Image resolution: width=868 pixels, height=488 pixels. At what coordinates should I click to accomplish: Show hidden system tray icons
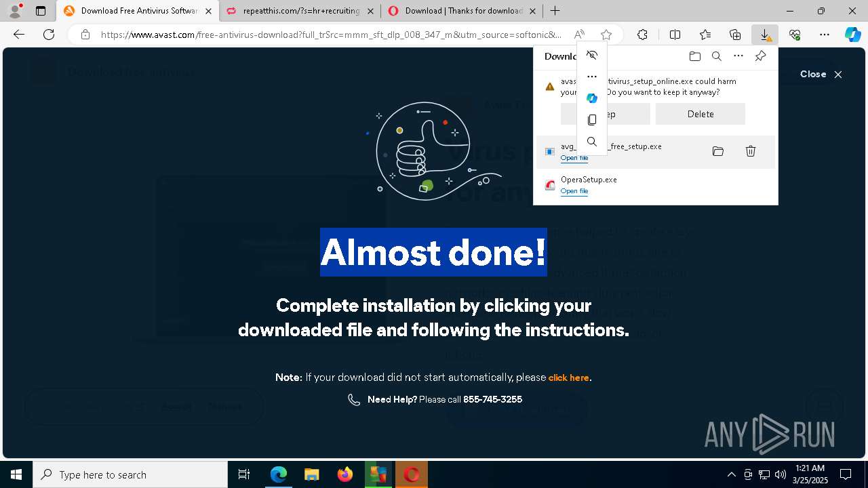[731, 474]
